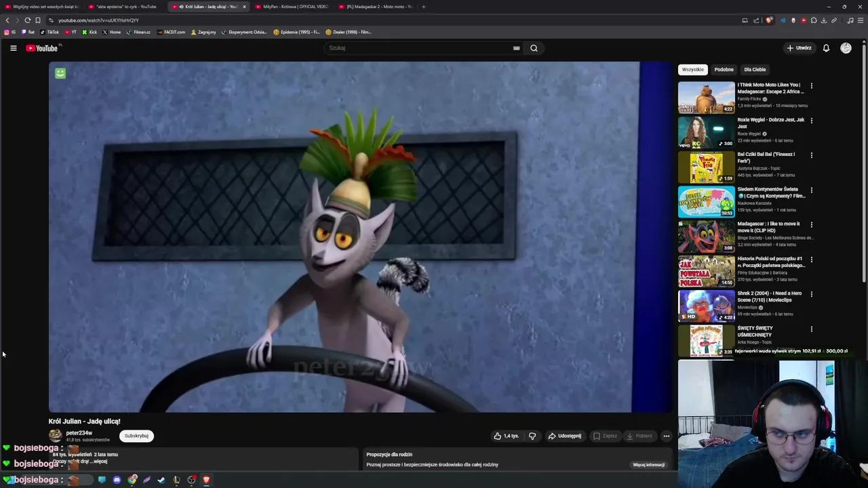Open the YouTube hamburger guide menu

click(13, 48)
